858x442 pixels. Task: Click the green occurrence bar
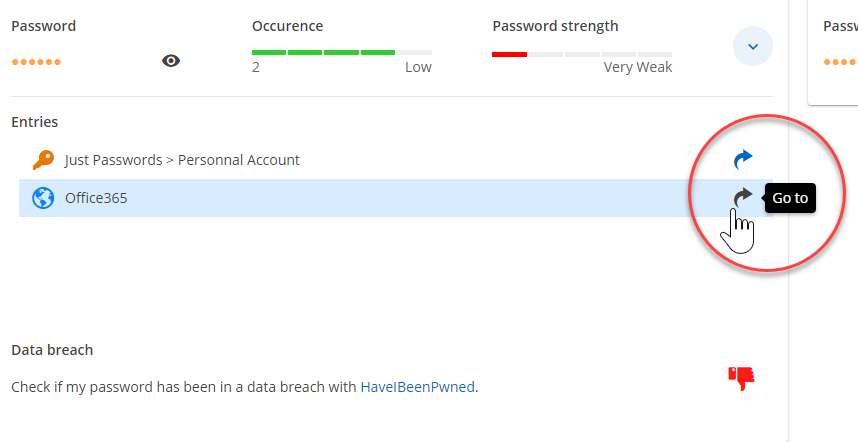click(x=323, y=52)
